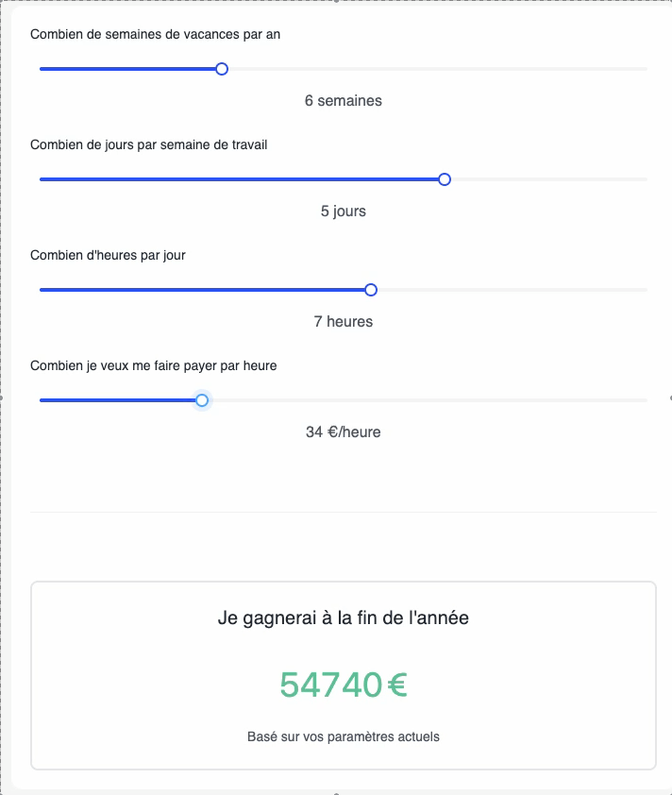The image size is (672, 795).
Task: Click the "6 semaines" value text
Action: 344,101
